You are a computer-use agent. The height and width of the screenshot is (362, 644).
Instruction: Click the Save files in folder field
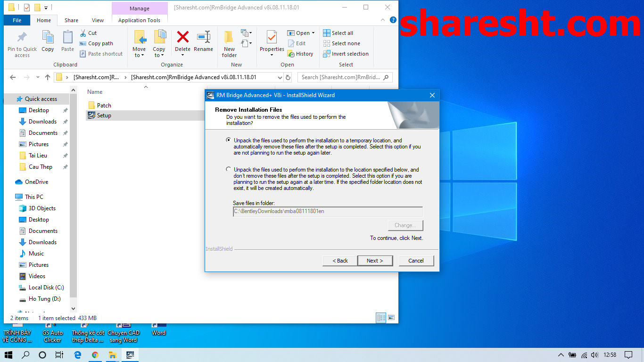click(328, 211)
